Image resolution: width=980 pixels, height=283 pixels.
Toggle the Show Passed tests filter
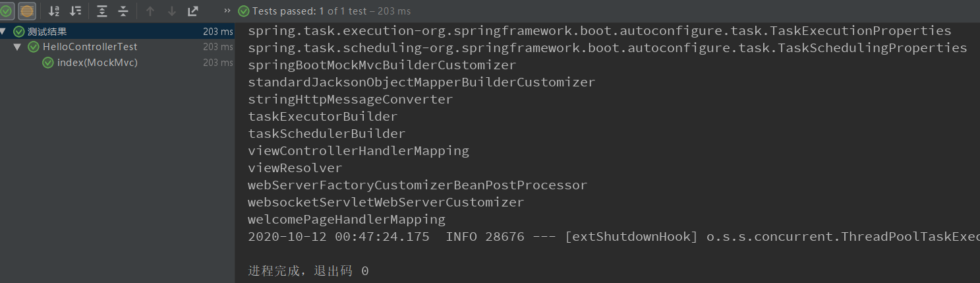[6, 11]
